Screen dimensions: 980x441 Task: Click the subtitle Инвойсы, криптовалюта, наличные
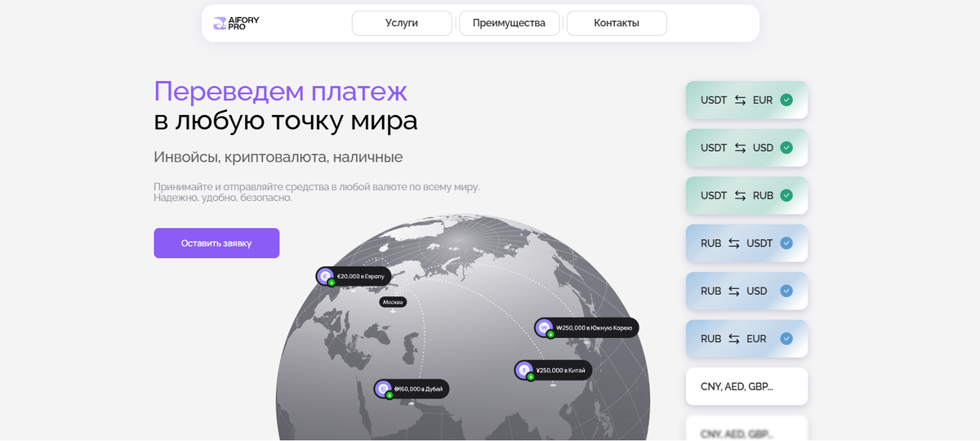278,157
